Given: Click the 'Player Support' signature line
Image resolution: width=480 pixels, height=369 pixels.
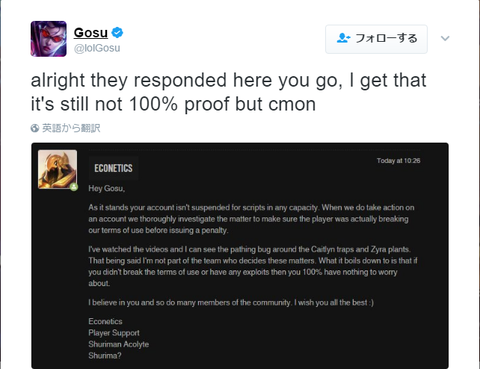Looking at the screenshot, I should click(114, 333).
